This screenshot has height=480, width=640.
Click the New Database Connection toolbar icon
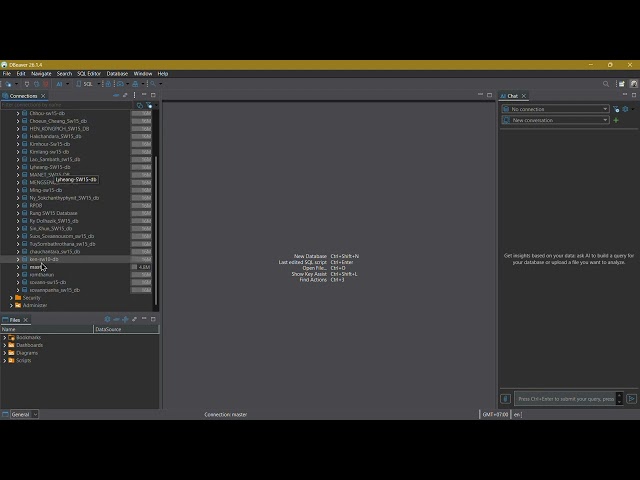pyautogui.click(x=8, y=84)
